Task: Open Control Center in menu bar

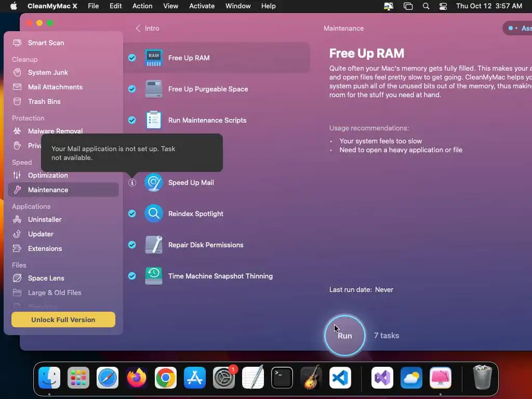Action: coord(443,6)
